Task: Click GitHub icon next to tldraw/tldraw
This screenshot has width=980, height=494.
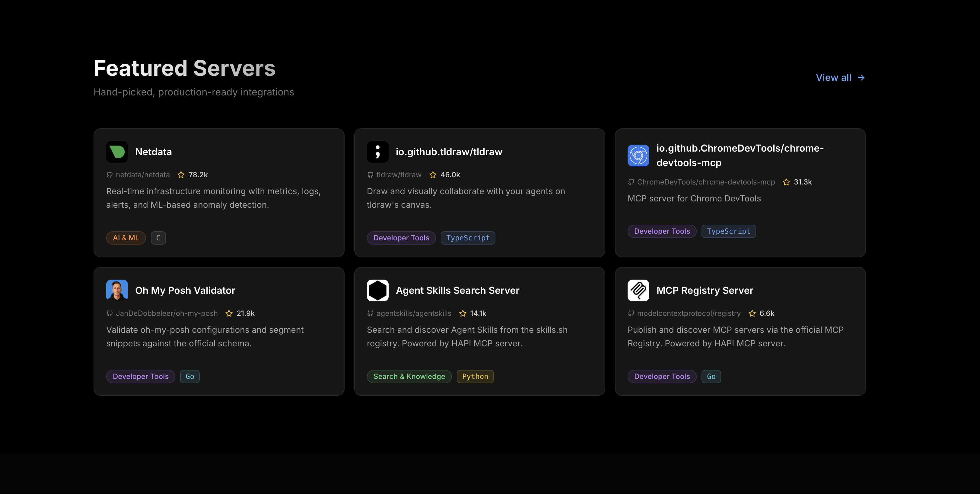Action: pyautogui.click(x=370, y=175)
